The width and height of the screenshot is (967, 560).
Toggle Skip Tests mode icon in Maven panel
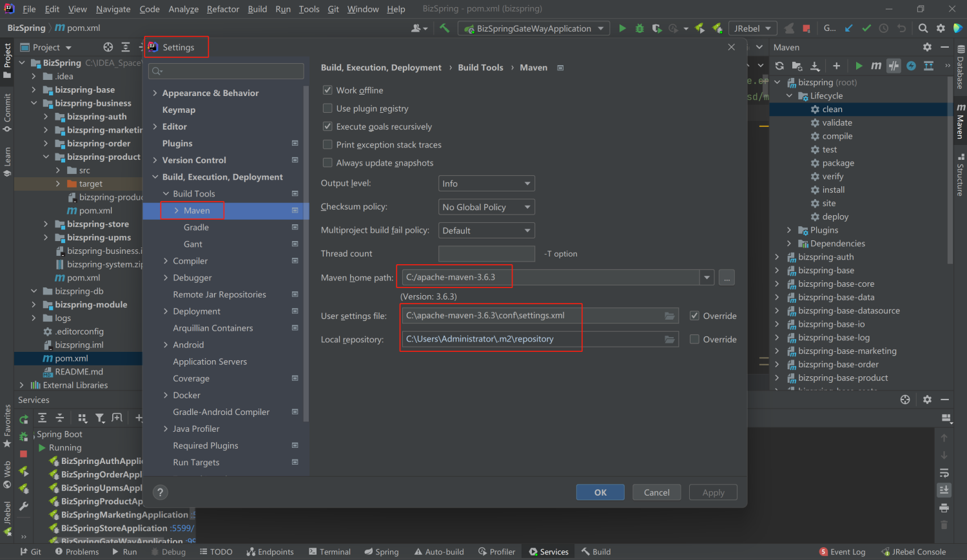[911, 66]
